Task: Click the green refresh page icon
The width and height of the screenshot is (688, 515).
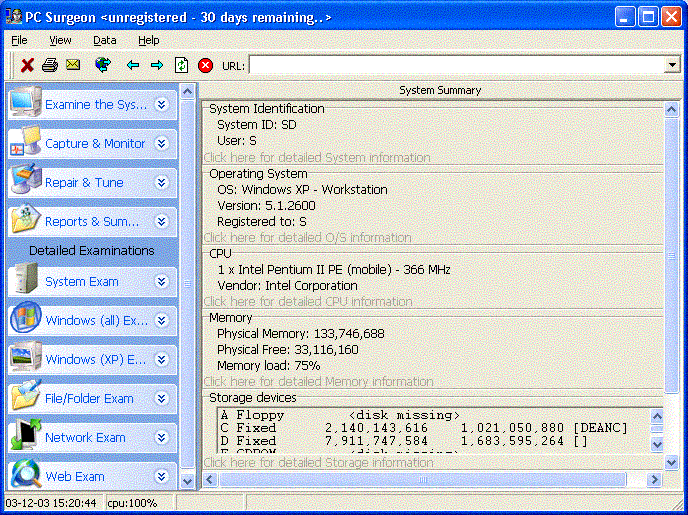Action: [x=181, y=65]
